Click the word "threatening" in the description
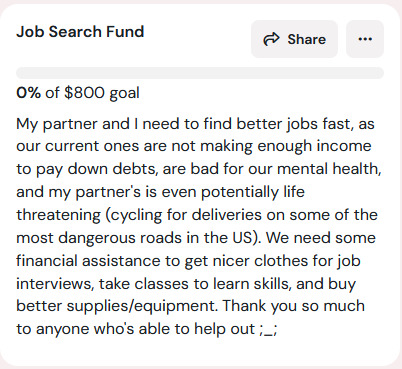Image resolution: width=402 pixels, height=369 pixels. tap(59, 215)
